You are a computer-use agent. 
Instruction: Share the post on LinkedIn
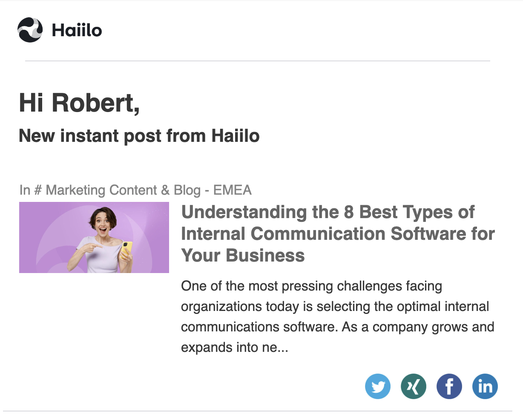click(485, 386)
